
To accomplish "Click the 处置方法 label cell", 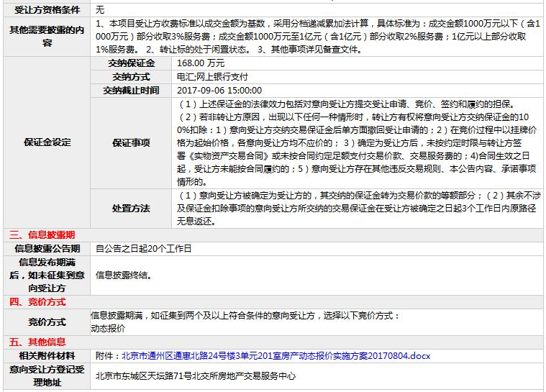I will [131, 208].
